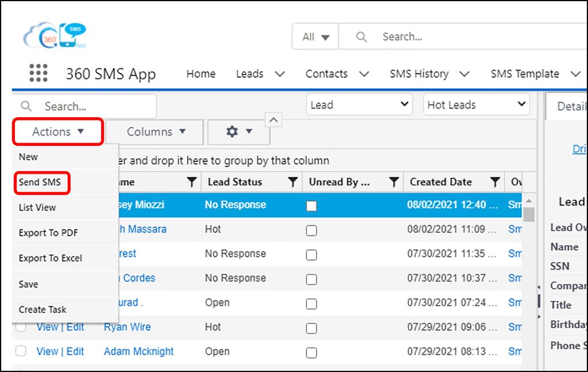Check the Unread By box for Ryan Wire
The width and height of the screenshot is (588, 372).
click(312, 327)
